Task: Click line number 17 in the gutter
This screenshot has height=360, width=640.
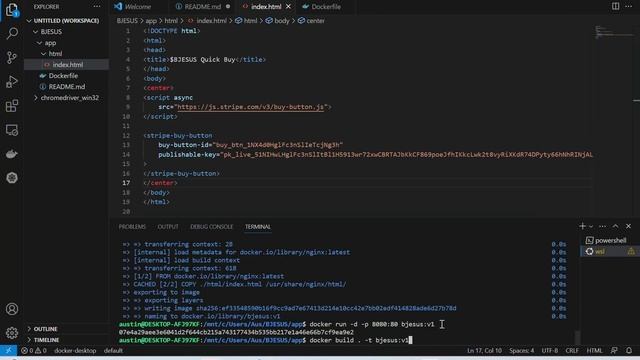Action: click(126, 183)
